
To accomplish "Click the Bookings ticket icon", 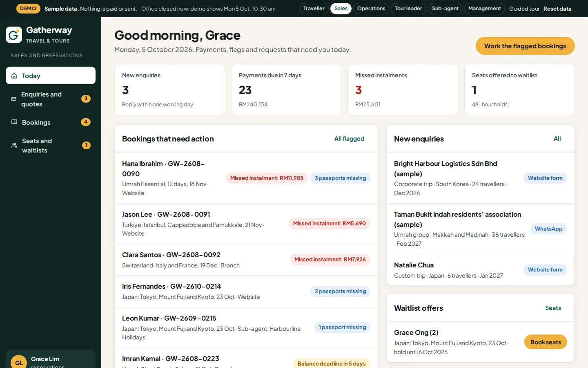I will (x=14, y=122).
